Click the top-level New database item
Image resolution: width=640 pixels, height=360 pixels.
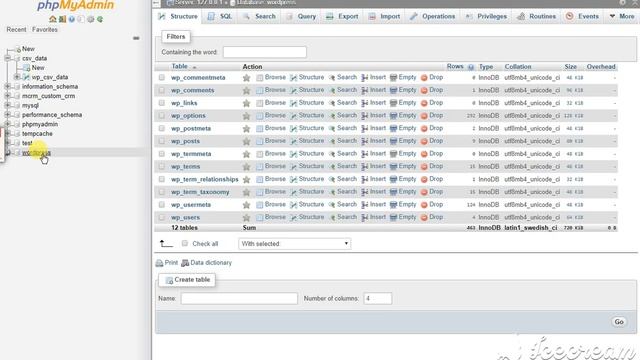click(28, 49)
